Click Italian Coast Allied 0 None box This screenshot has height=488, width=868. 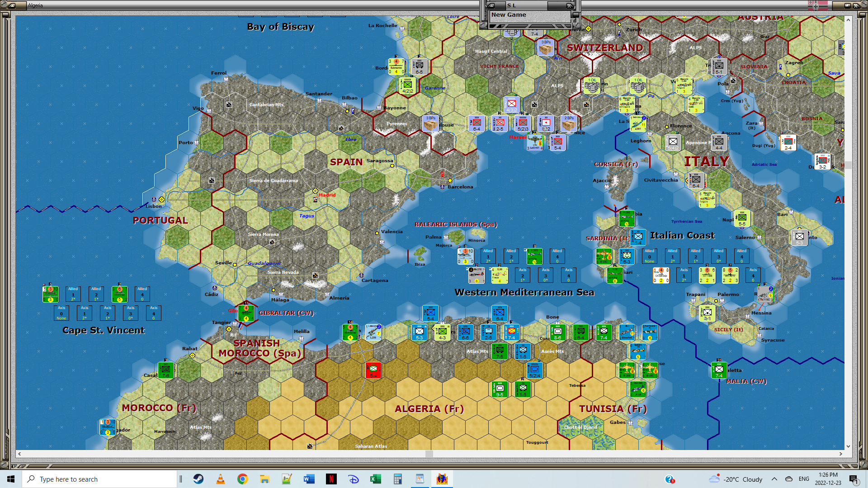click(650, 256)
